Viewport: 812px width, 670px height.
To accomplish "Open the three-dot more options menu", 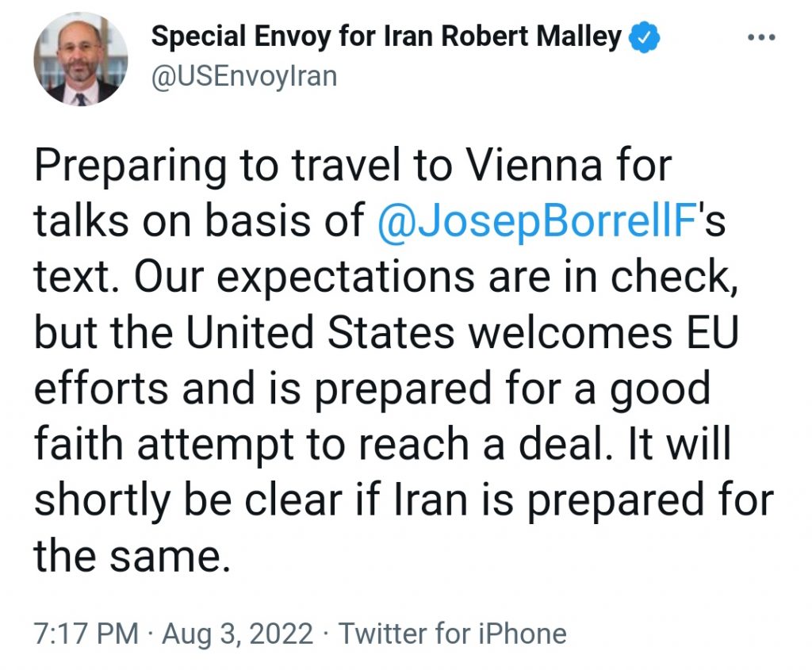I will point(762,37).
